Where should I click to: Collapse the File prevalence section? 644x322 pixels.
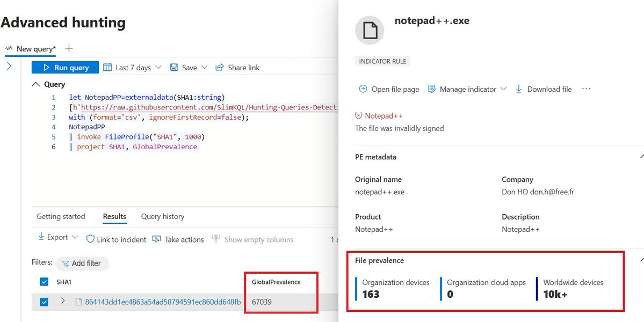coord(641,260)
